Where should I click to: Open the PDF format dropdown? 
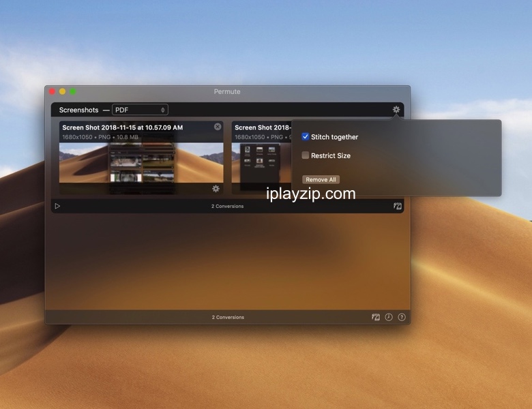pos(140,110)
